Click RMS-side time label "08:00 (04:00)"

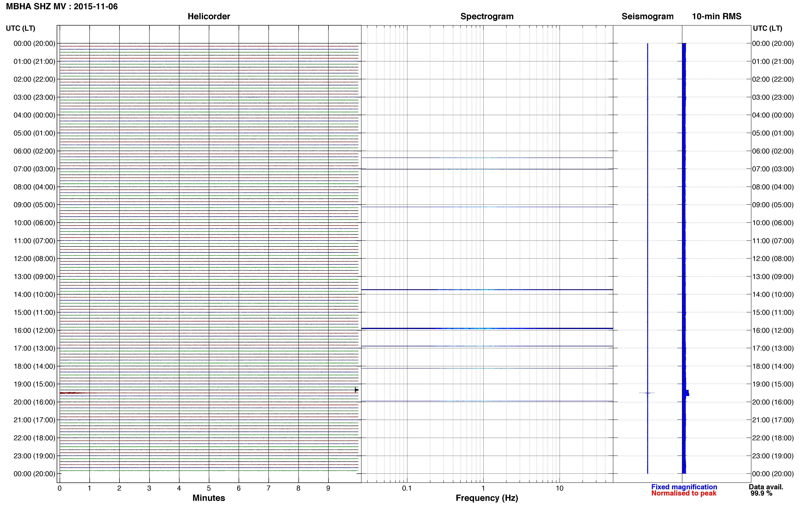click(x=773, y=187)
